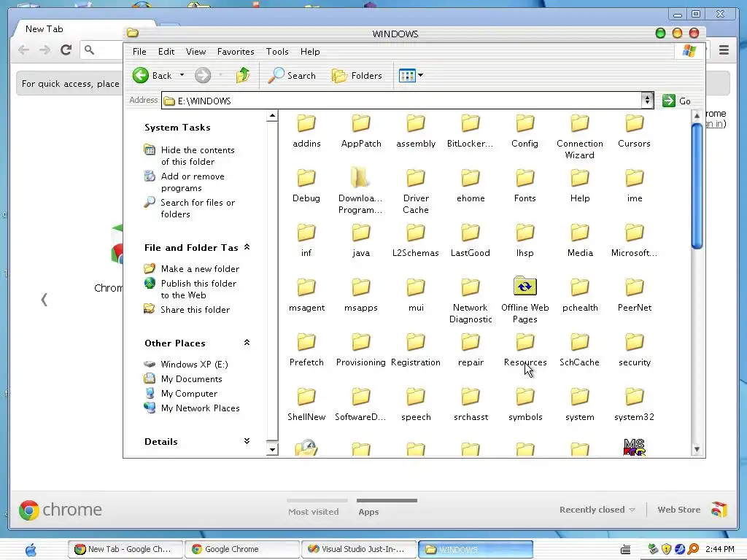Select the Cursors folder
Screen dimensions: 747x560
coord(634,131)
